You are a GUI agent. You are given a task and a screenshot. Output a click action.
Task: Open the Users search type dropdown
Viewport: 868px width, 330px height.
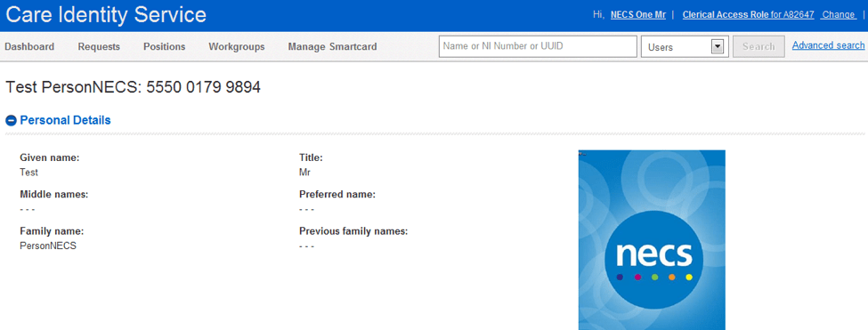click(x=684, y=47)
